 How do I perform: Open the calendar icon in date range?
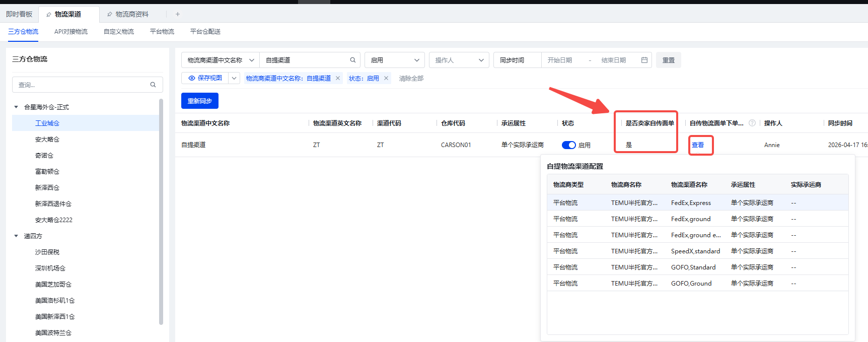644,60
